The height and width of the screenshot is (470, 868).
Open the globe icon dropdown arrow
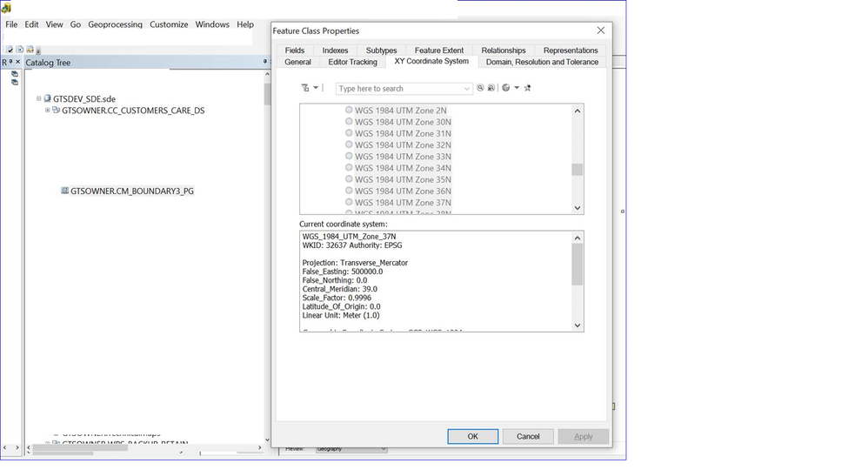(517, 88)
